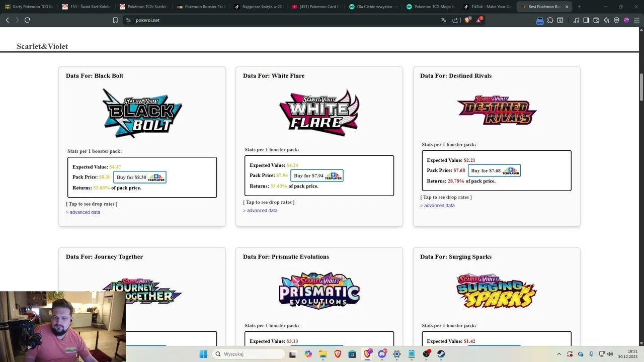Show hidden tray icons chevron
The height and width of the screenshot is (362, 644).
[559, 354]
